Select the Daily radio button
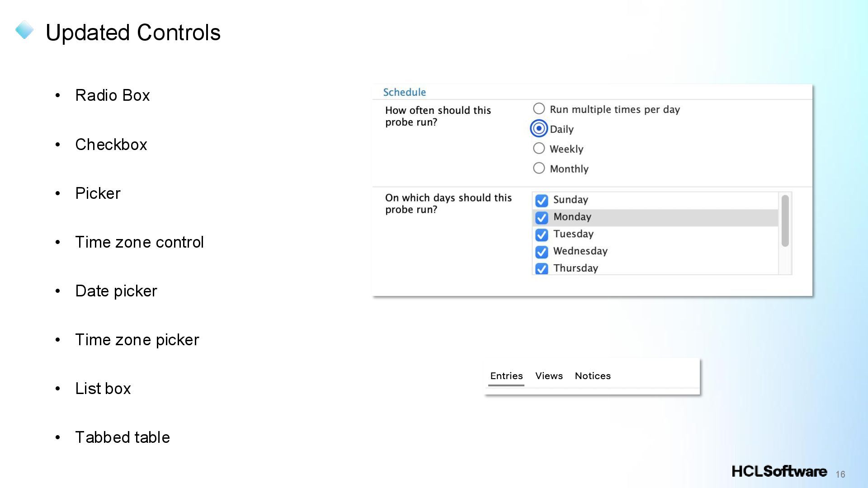This screenshot has height=488, width=868. click(539, 129)
